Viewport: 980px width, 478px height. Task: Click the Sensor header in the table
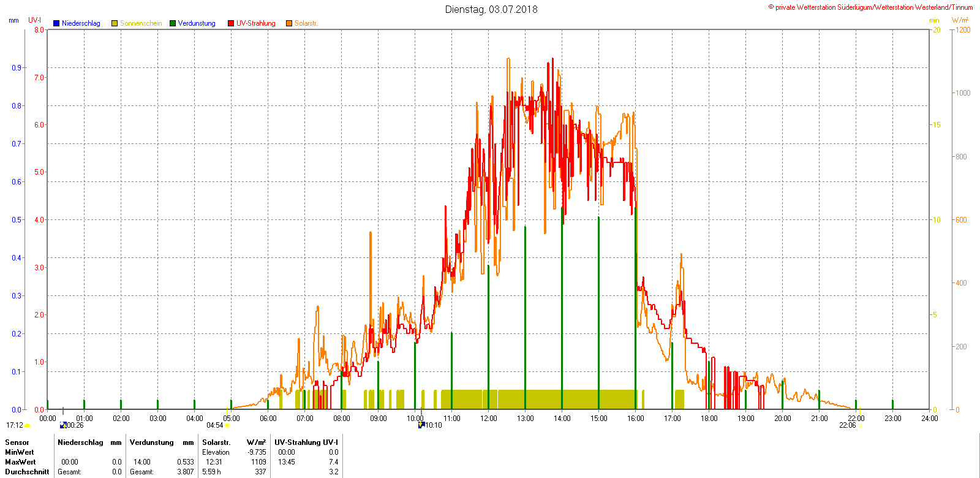pyautogui.click(x=17, y=442)
